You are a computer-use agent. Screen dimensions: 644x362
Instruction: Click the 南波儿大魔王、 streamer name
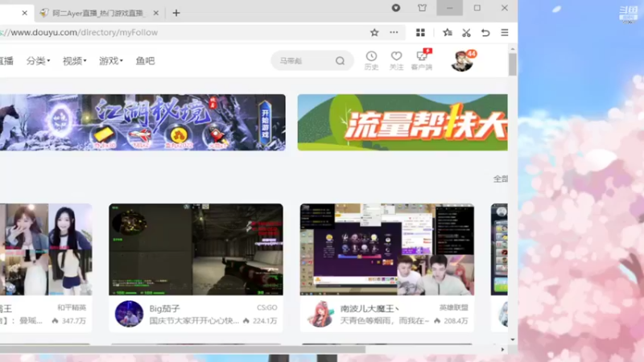[x=370, y=308]
